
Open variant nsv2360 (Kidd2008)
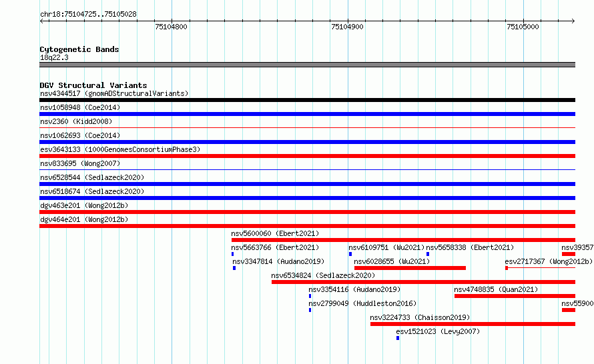click(76, 121)
